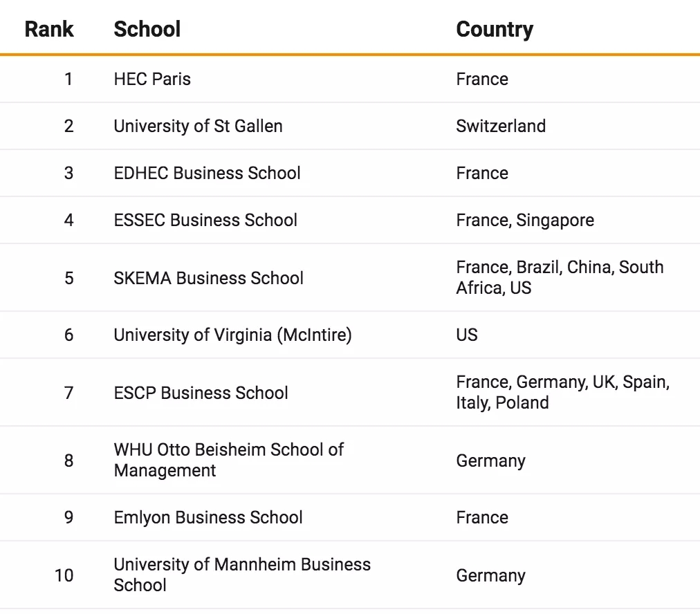Click the US country cell for Virginia

pyautogui.click(x=467, y=335)
